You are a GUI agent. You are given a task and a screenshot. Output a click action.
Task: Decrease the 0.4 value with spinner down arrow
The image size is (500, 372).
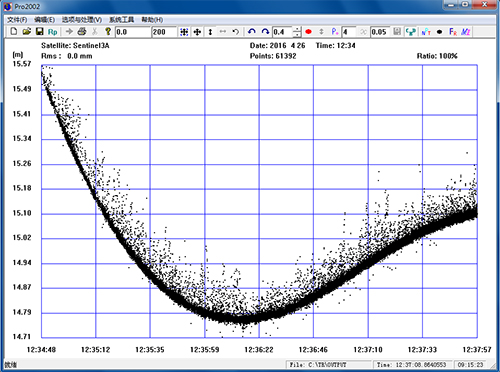click(297, 35)
